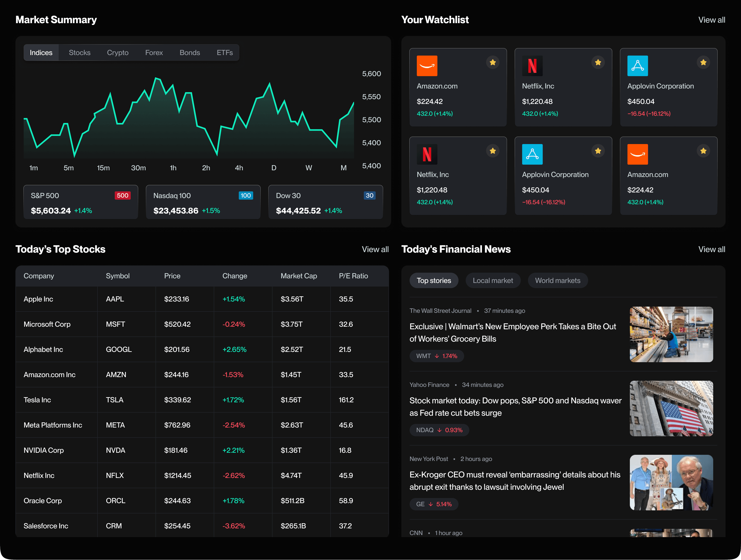Click the 100 badge on the Nasdaq 100 card

[246, 195]
